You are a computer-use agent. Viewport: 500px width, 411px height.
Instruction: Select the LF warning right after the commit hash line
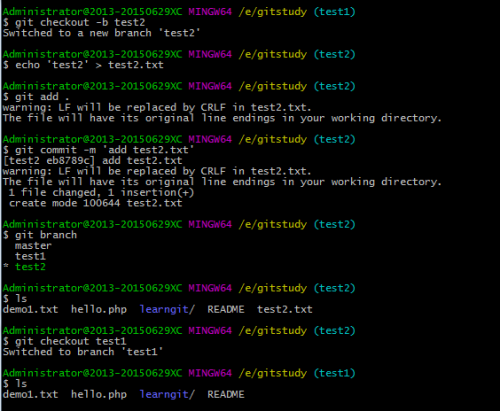[157, 171]
